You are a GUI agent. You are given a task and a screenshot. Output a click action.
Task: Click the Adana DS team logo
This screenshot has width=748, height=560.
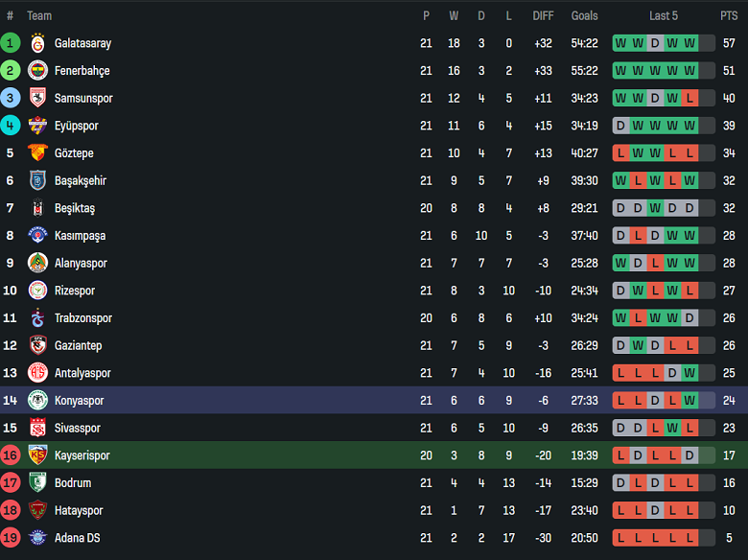[x=37, y=538]
